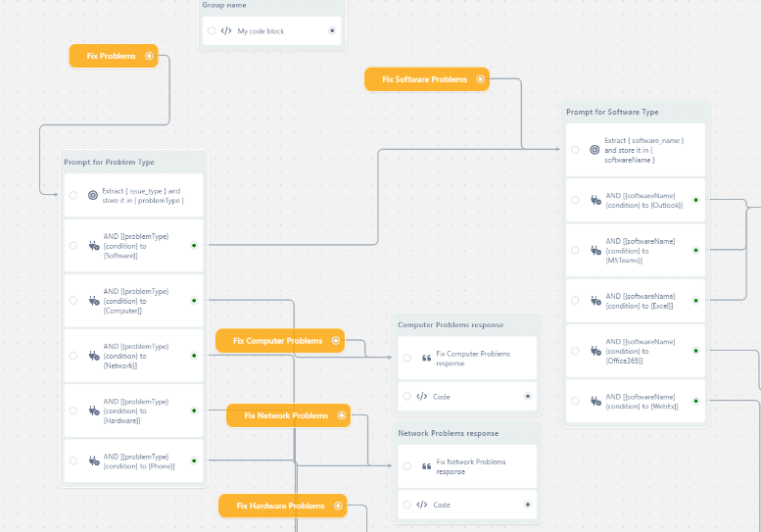This screenshot has width=761, height=532.
Task: Click the quote icon in Fix Computer Problems response
Action: coord(426,359)
